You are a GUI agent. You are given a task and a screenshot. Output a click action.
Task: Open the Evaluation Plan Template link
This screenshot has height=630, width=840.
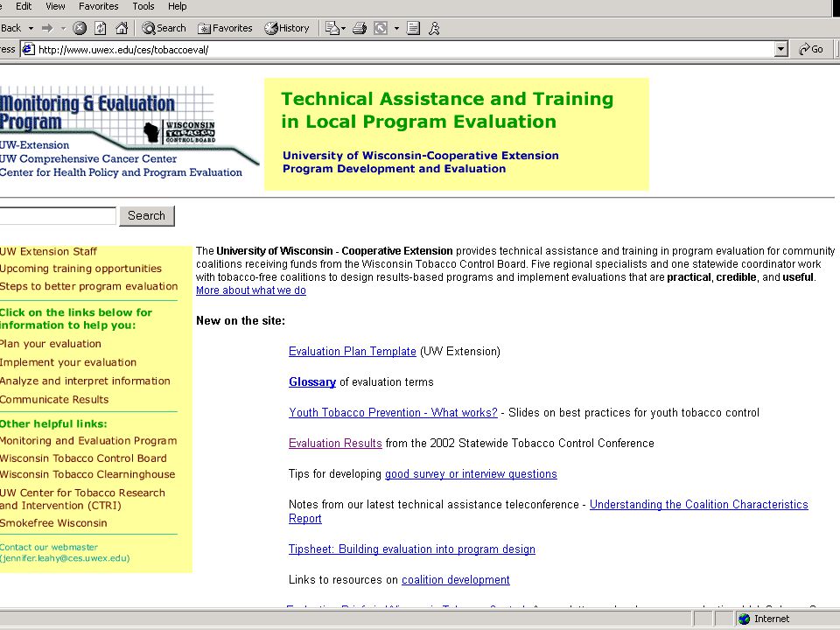tap(352, 352)
